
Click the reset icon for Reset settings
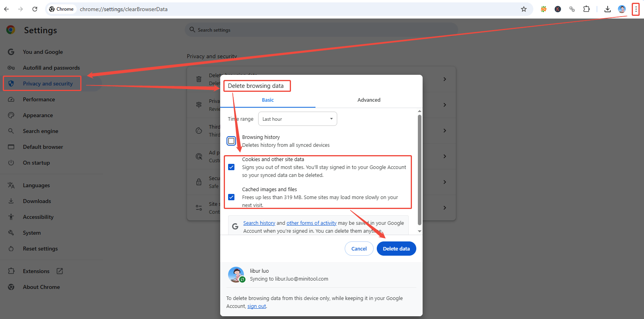[11, 249]
